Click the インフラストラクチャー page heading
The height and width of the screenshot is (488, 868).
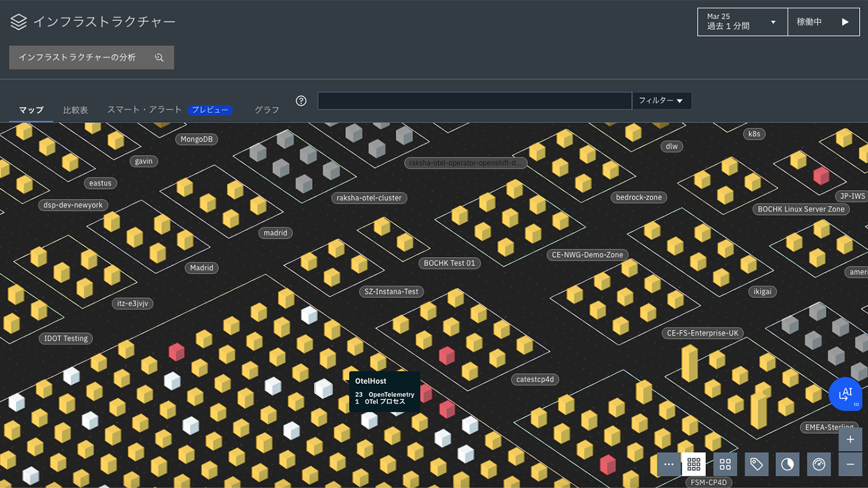[104, 22]
